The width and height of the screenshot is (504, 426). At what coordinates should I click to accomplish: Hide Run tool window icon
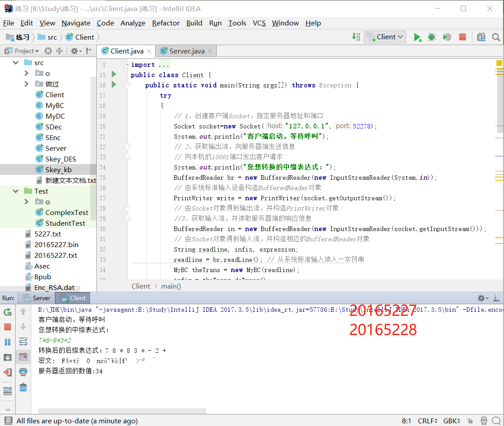tap(496, 298)
